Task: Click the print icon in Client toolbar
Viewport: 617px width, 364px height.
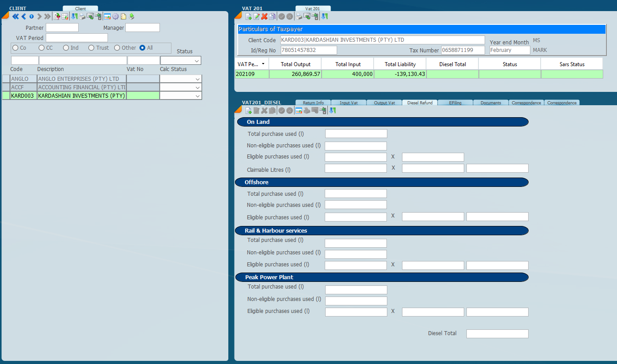Action: pyautogui.click(x=82, y=17)
